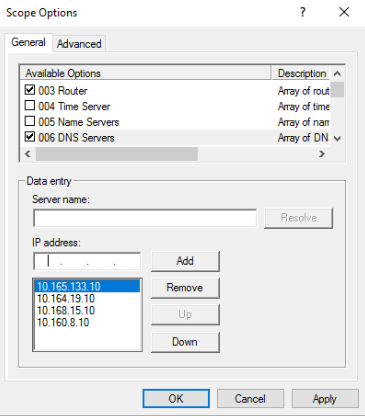Select the 003 Router option row text
Image resolution: width=365 pixels, height=416 pixels.
pyautogui.click(x=63, y=91)
